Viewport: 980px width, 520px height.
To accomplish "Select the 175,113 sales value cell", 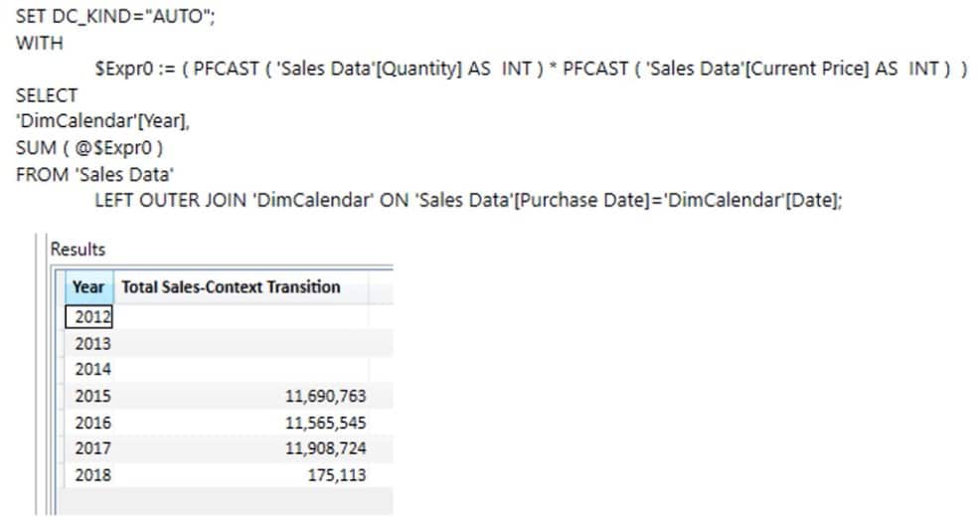I will tap(241, 475).
